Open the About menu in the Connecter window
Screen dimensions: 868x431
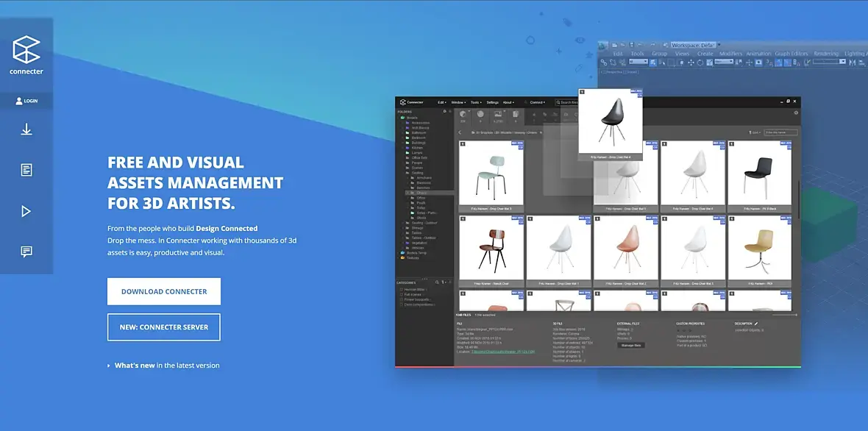tap(508, 102)
